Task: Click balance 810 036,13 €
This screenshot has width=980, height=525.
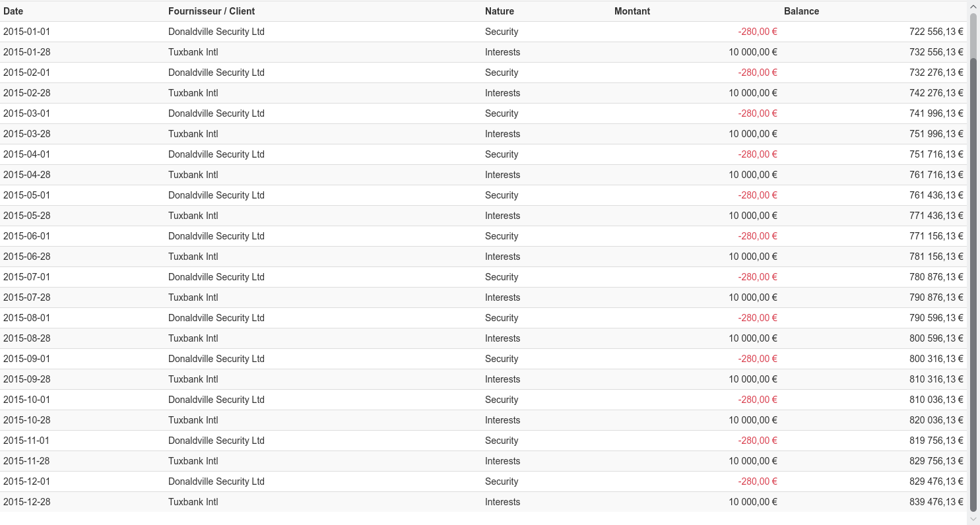Action: click(x=936, y=400)
